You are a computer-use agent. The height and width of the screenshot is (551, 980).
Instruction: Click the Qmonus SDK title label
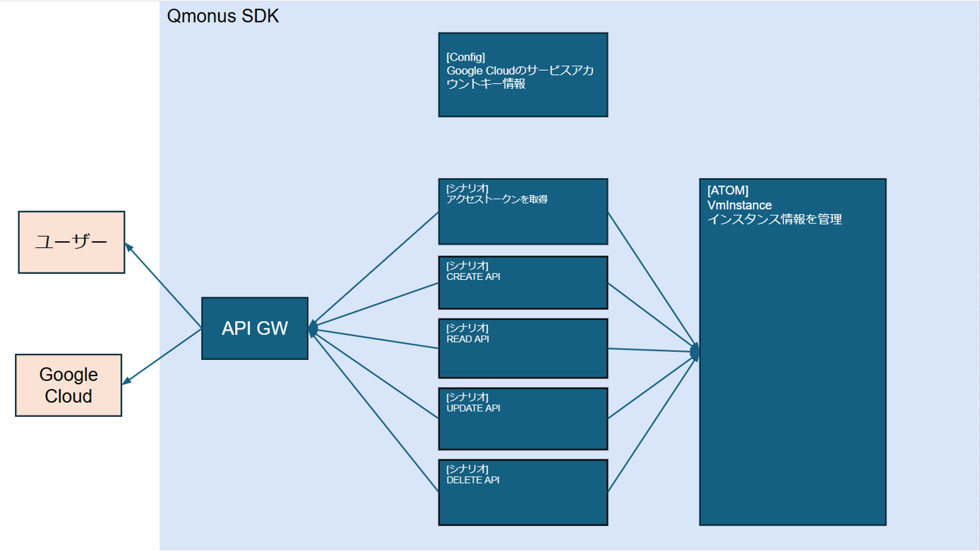coord(223,16)
